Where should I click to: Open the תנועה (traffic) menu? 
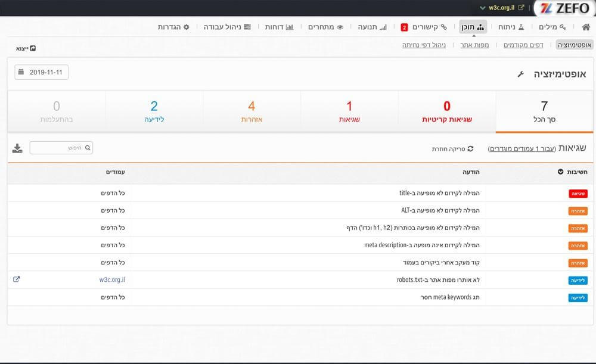372,27
